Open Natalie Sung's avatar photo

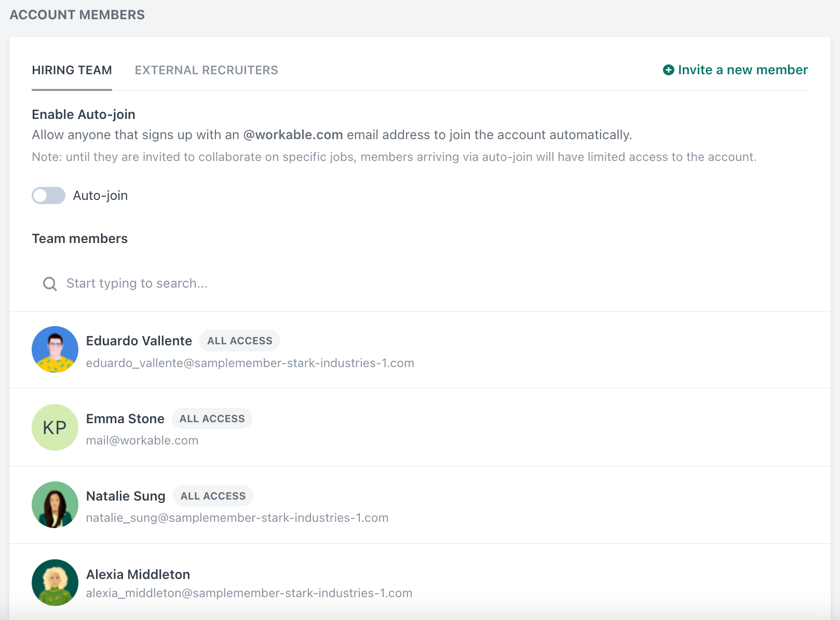pos(55,505)
